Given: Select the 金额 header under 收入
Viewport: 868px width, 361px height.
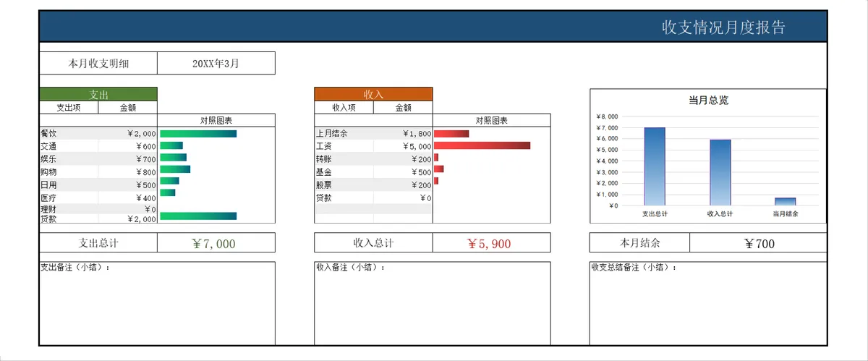Looking at the screenshot, I should tap(403, 107).
